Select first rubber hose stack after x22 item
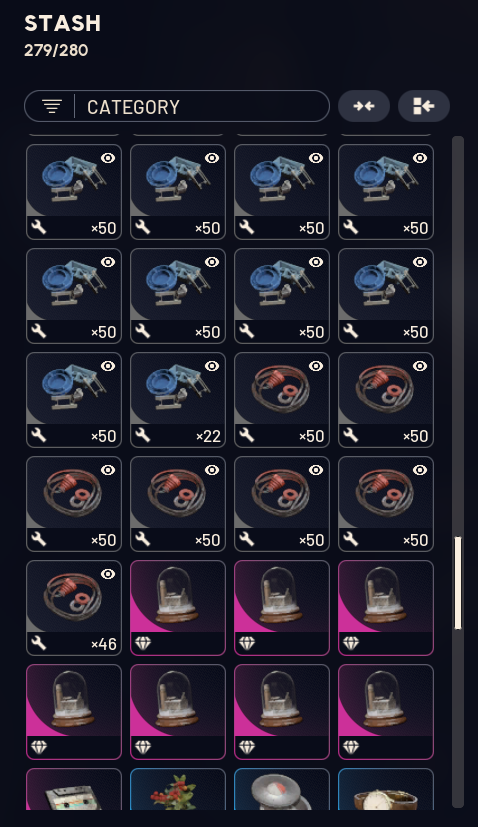Screen dimensions: 478x827 (x=282, y=400)
